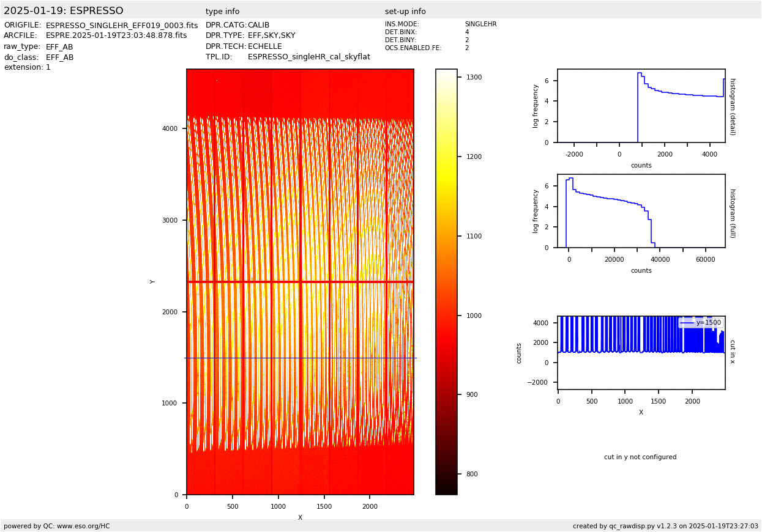Click the 'set-up info' section header
762x532 pixels.
pos(405,12)
